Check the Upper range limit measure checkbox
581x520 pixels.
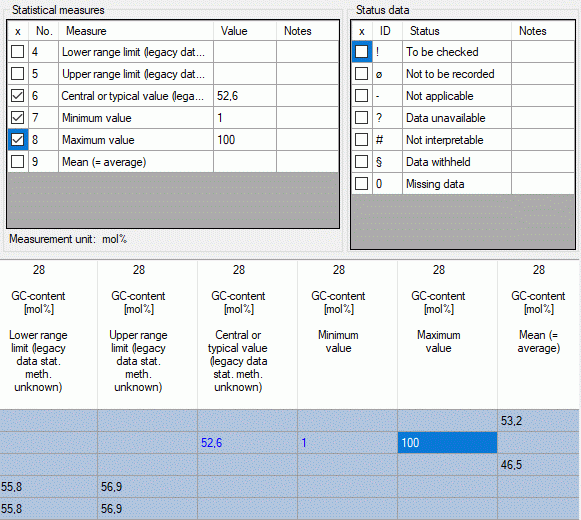[x=17, y=73]
